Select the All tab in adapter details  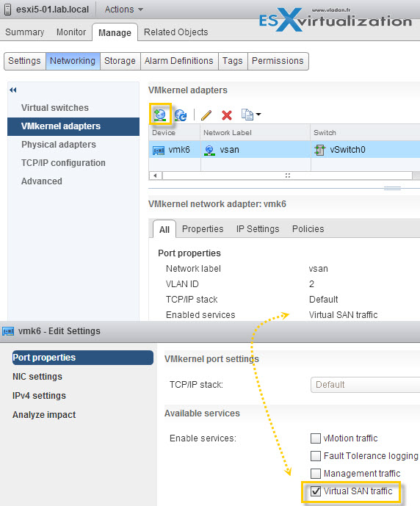tap(164, 229)
